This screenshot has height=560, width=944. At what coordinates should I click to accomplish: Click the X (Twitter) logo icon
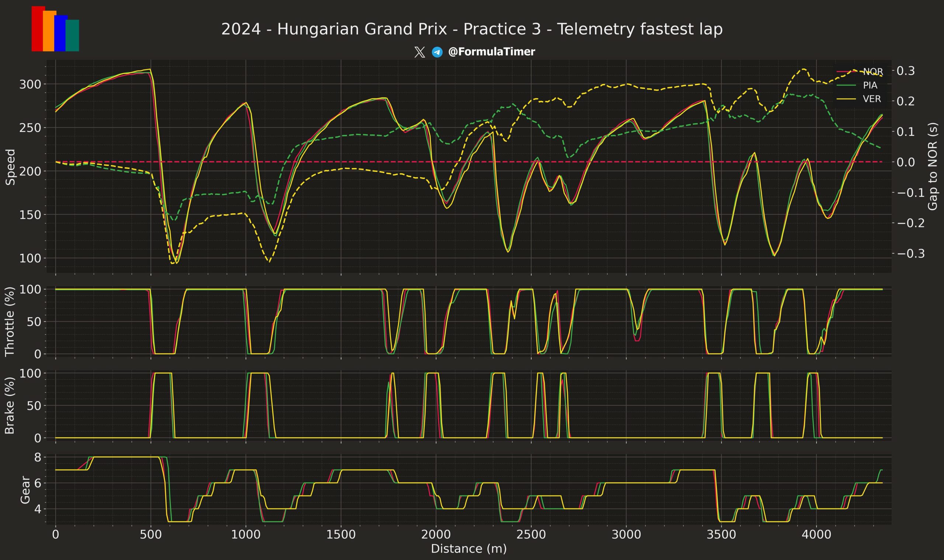pyautogui.click(x=419, y=52)
